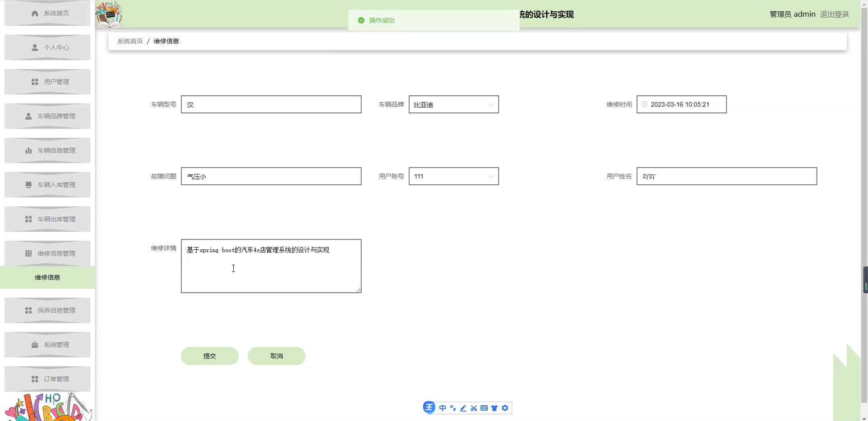Click the person icon beside 个人中心
Screen dimensions: 868x421
34,47
